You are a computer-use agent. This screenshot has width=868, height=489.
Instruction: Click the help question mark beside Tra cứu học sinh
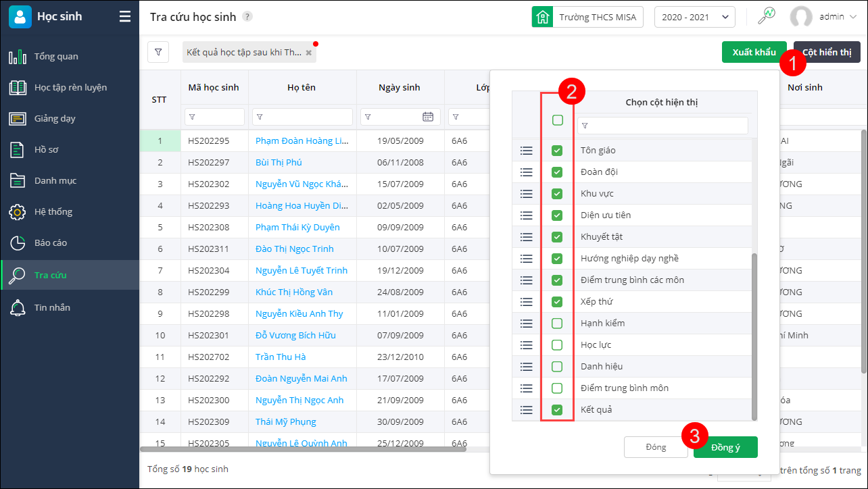pos(247,17)
